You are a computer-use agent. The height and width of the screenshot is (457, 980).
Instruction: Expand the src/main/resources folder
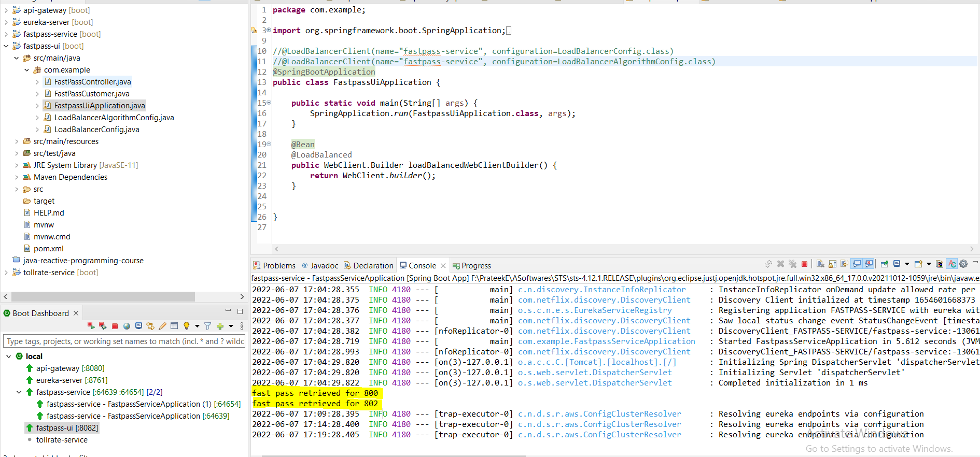(x=16, y=141)
